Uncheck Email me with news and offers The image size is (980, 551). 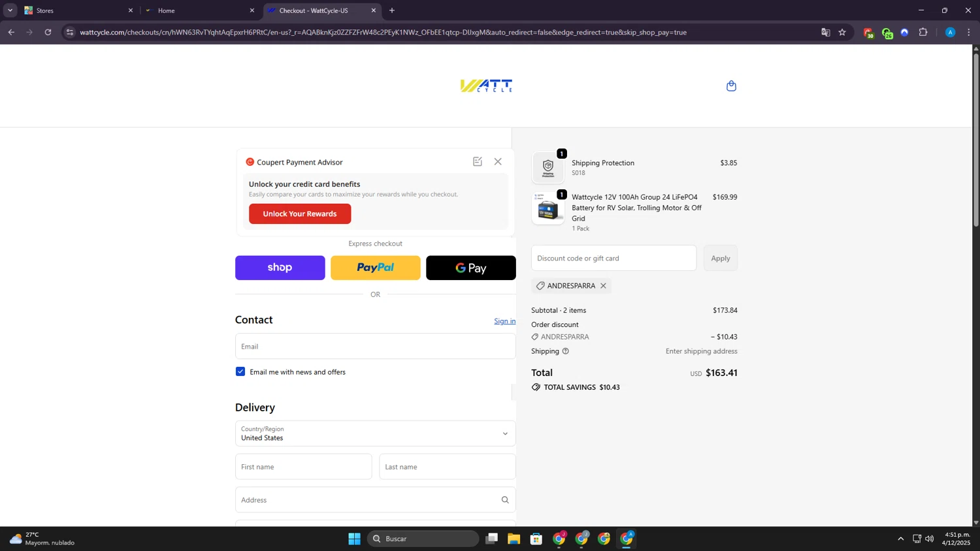click(240, 371)
